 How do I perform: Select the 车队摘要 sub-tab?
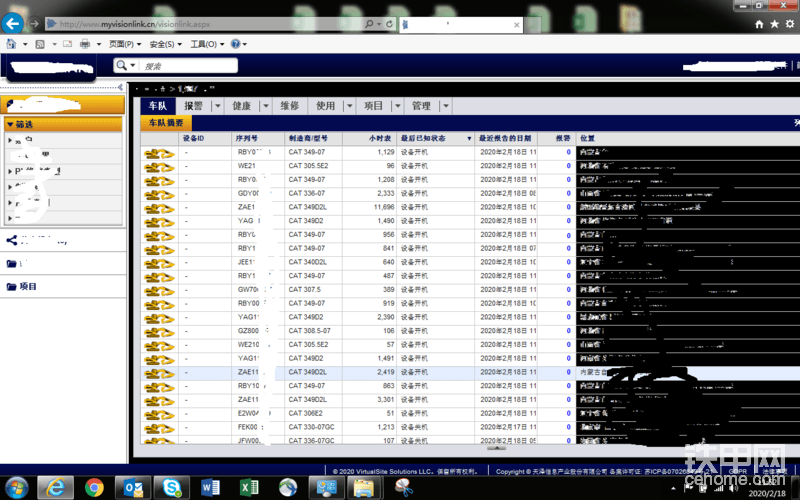(x=166, y=123)
